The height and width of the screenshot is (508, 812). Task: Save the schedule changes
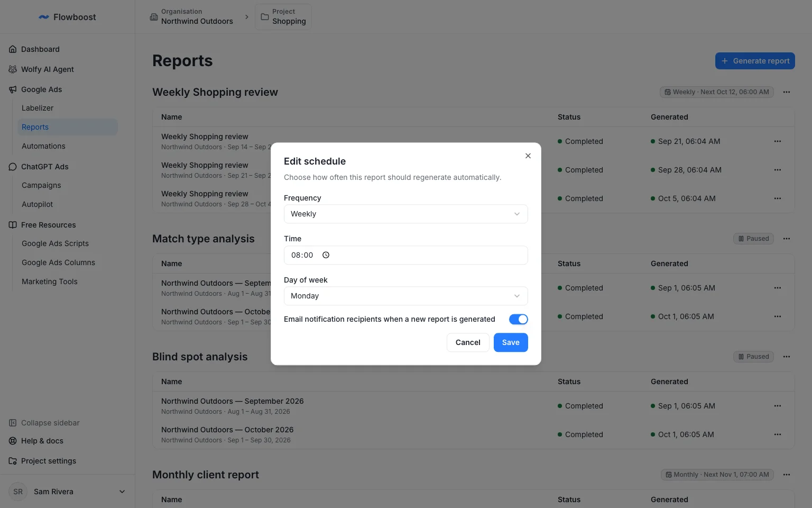click(x=511, y=342)
